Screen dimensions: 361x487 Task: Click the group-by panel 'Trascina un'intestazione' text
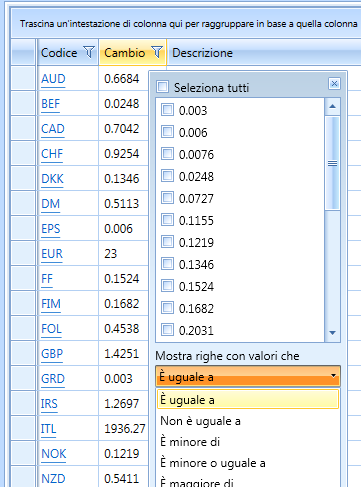188,24
